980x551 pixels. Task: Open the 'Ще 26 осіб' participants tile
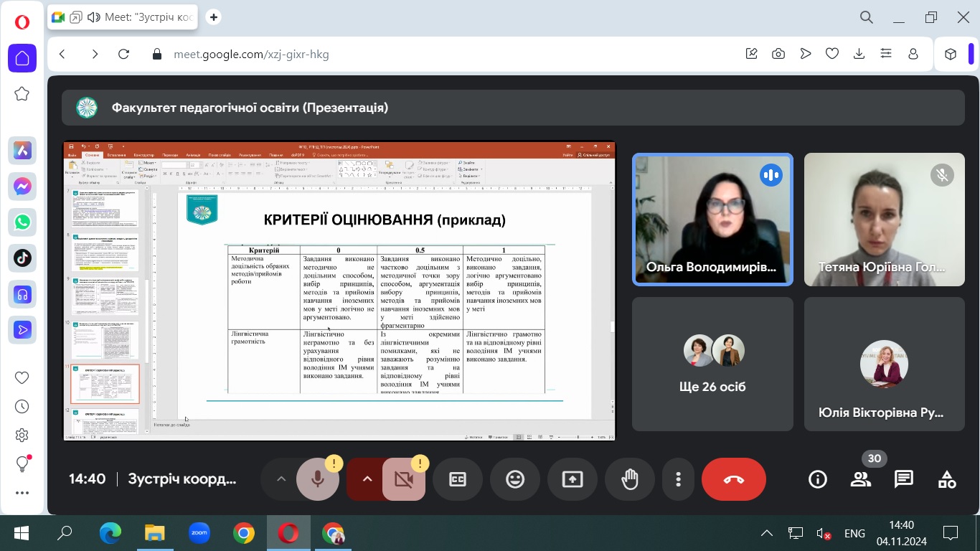click(712, 364)
